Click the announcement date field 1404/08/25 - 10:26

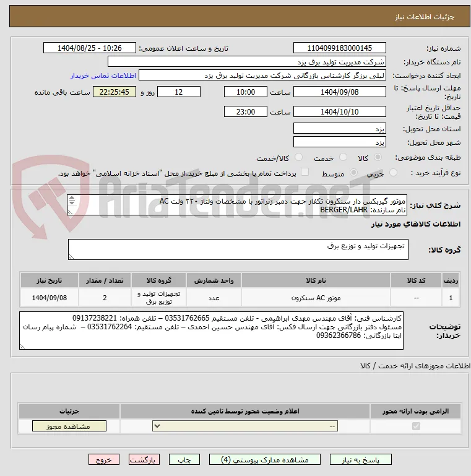point(90,48)
